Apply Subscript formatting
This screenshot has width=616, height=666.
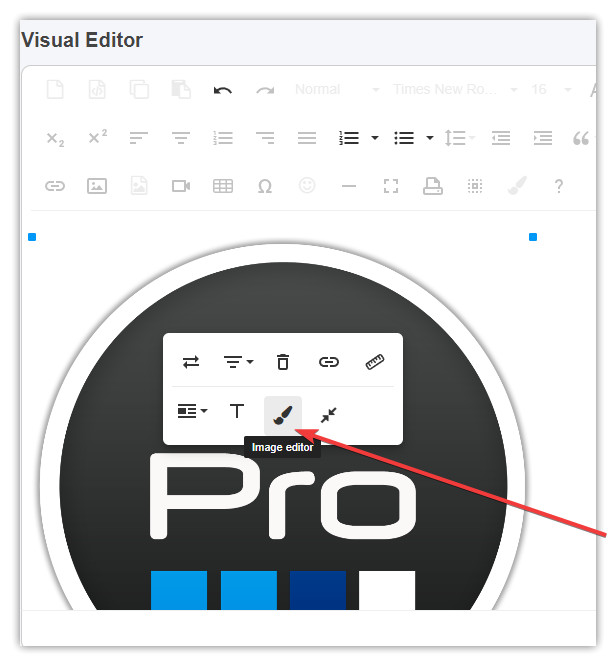[55, 138]
